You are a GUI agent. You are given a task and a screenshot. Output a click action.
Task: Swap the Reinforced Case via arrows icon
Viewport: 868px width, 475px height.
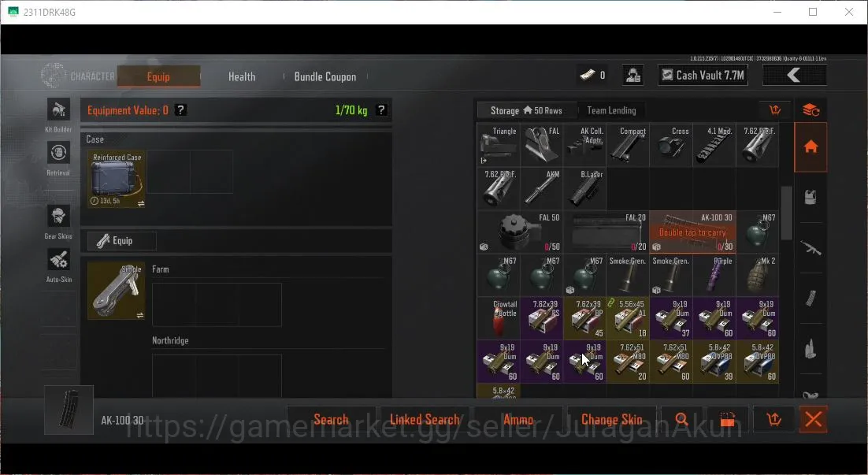141,204
